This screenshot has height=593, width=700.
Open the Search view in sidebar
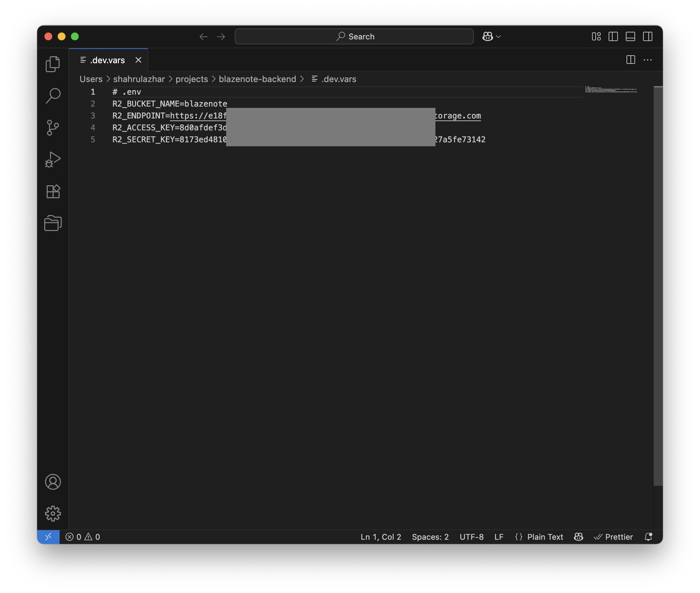tap(53, 96)
